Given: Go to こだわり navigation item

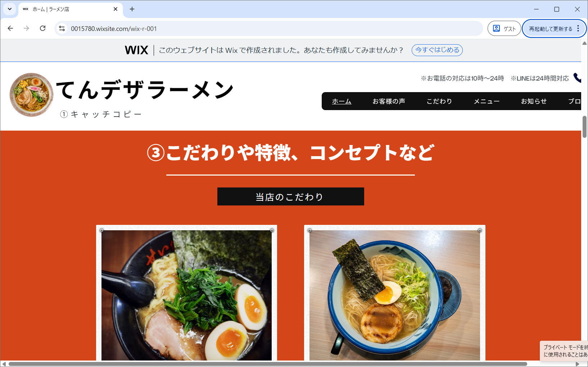Looking at the screenshot, I should click(x=439, y=101).
